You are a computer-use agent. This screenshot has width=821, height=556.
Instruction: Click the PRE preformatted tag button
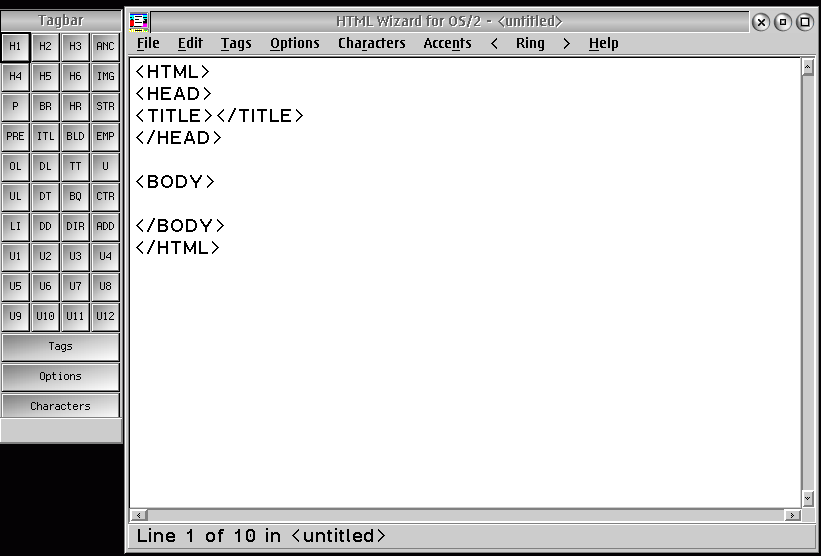pyautogui.click(x=15, y=137)
